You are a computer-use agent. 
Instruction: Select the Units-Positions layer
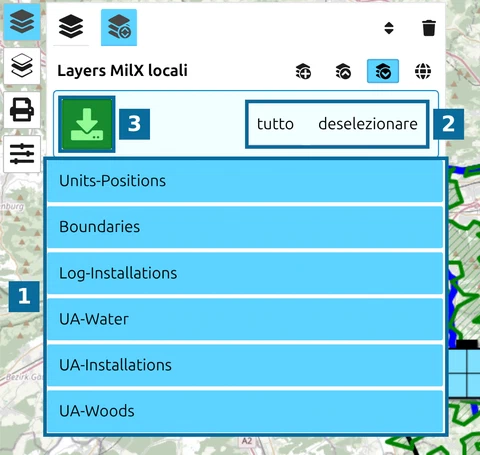(245, 181)
